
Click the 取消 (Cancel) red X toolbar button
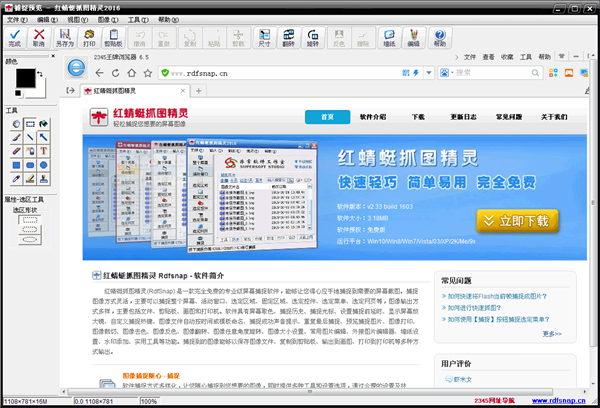click(38, 39)
